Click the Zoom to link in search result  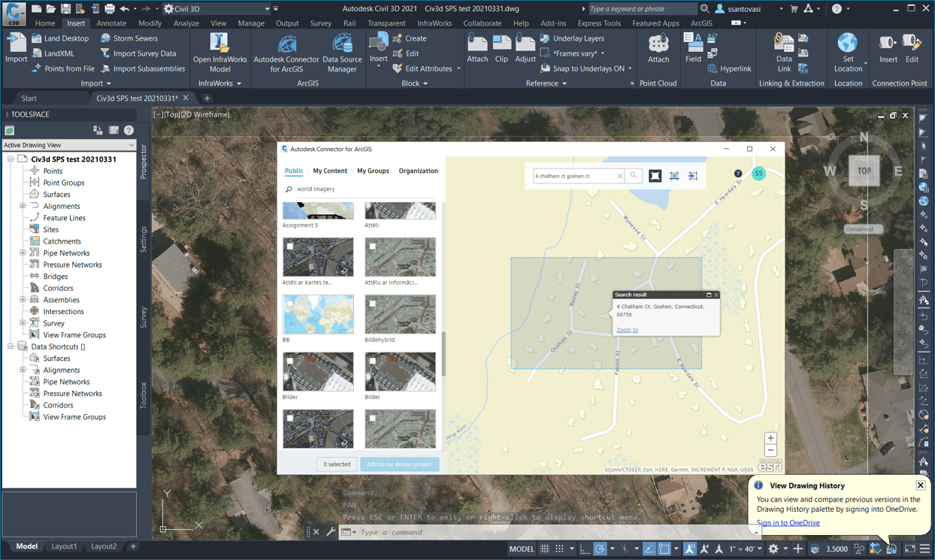627,330
